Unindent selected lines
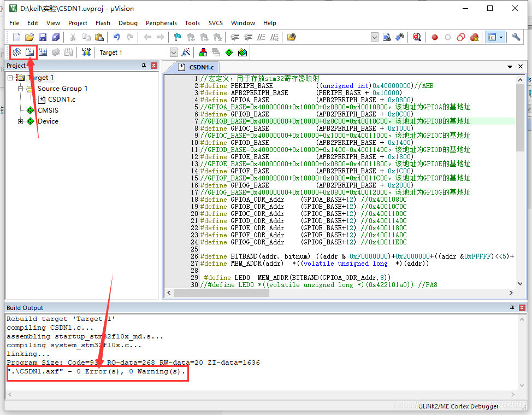This screenshot has width=532, height=415. click(248, 37)
